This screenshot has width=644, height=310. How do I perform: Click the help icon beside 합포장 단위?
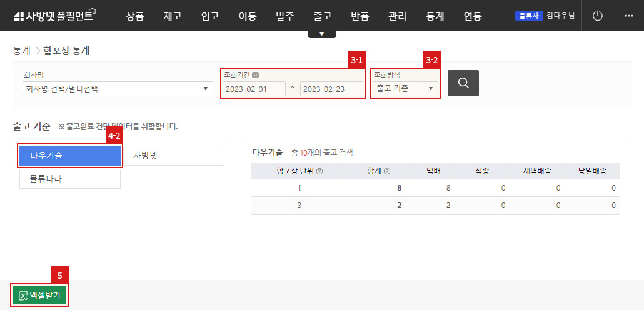tap(319, 171)
